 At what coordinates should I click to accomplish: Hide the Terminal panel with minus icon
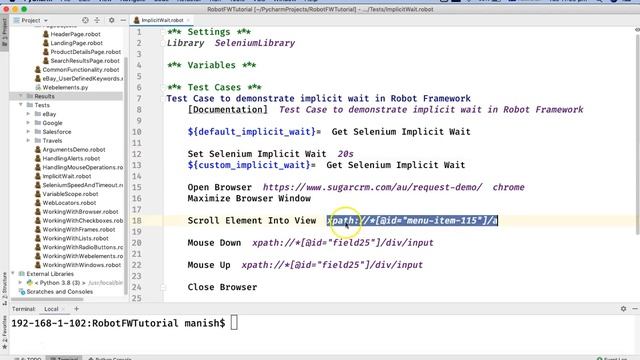(635, 309)
